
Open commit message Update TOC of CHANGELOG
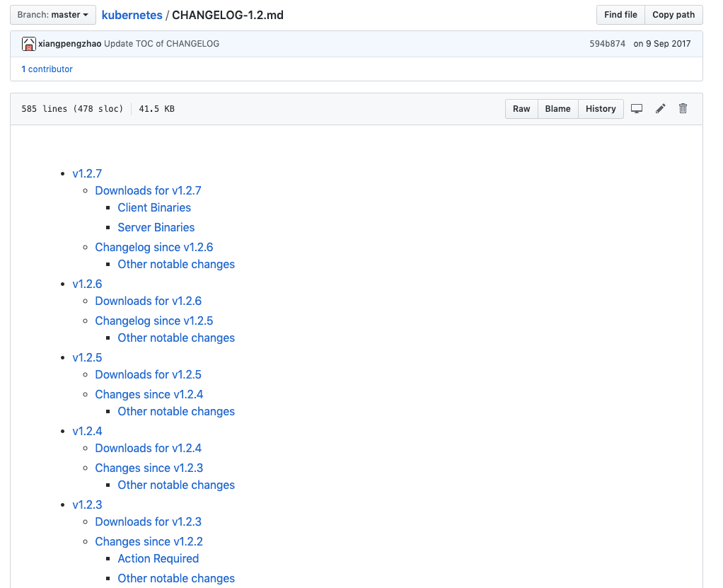[162, 44]
